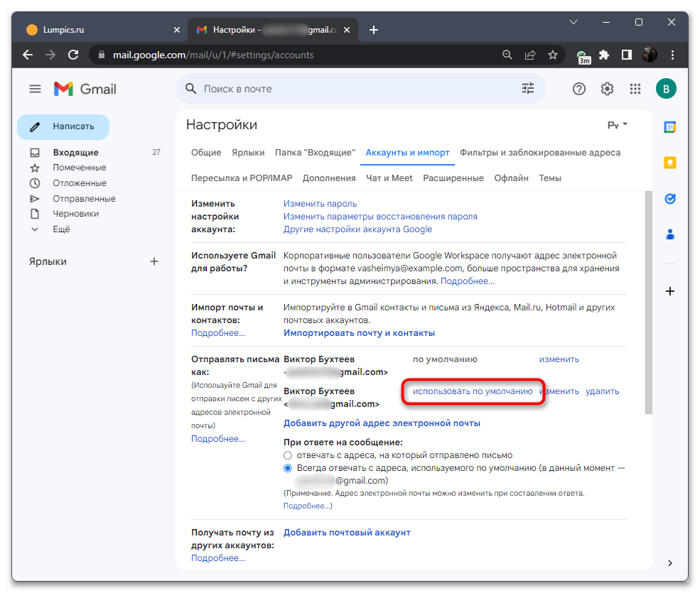Open Папка "Входящие" settings tab
700x593 pixels.
coord(315,153)
